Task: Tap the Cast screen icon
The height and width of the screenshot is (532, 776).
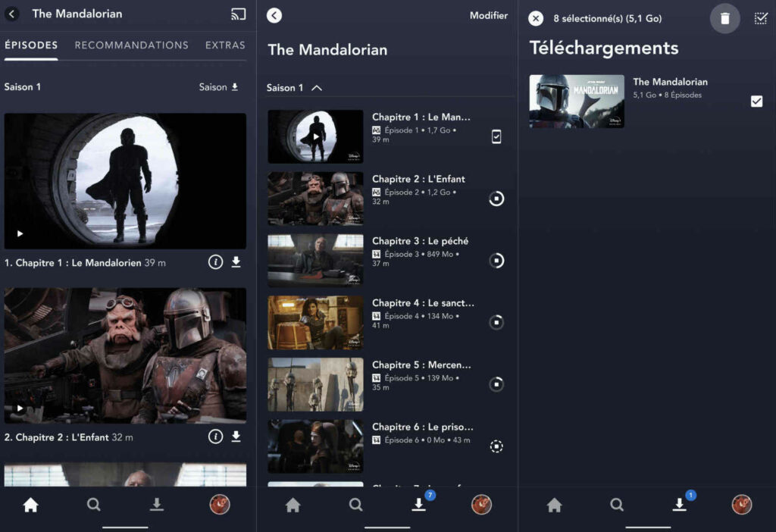Action: [238, 14]
